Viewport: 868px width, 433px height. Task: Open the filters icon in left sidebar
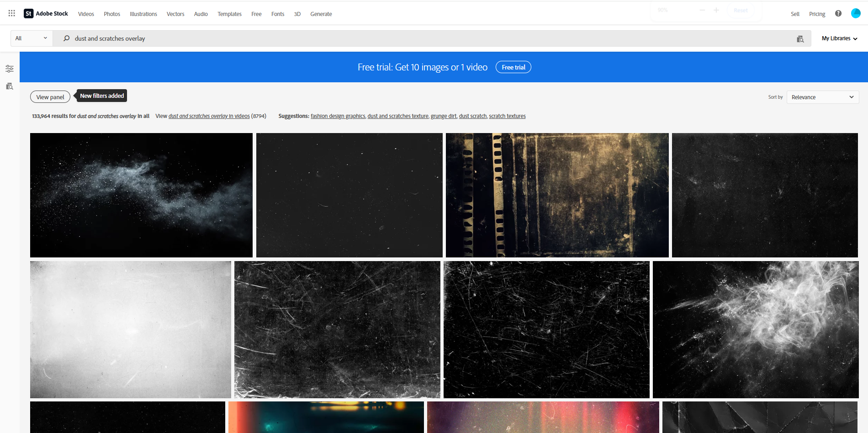coord(9,69)
